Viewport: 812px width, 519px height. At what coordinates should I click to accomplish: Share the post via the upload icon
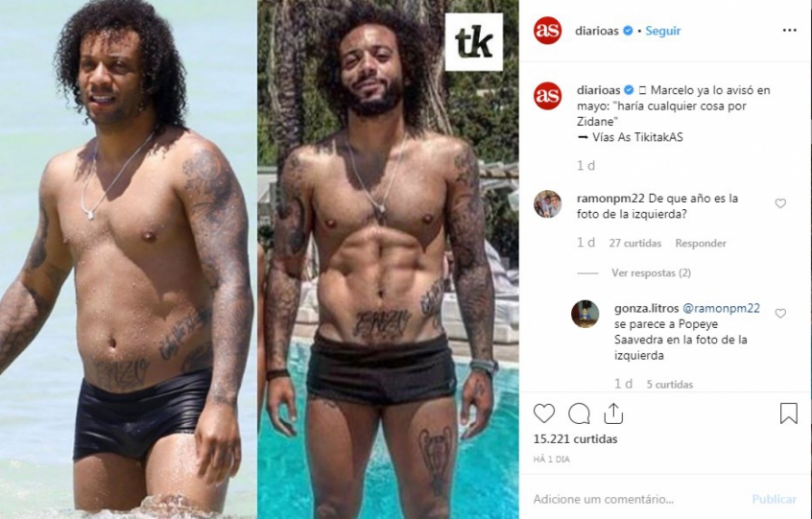tap(613, 413)
